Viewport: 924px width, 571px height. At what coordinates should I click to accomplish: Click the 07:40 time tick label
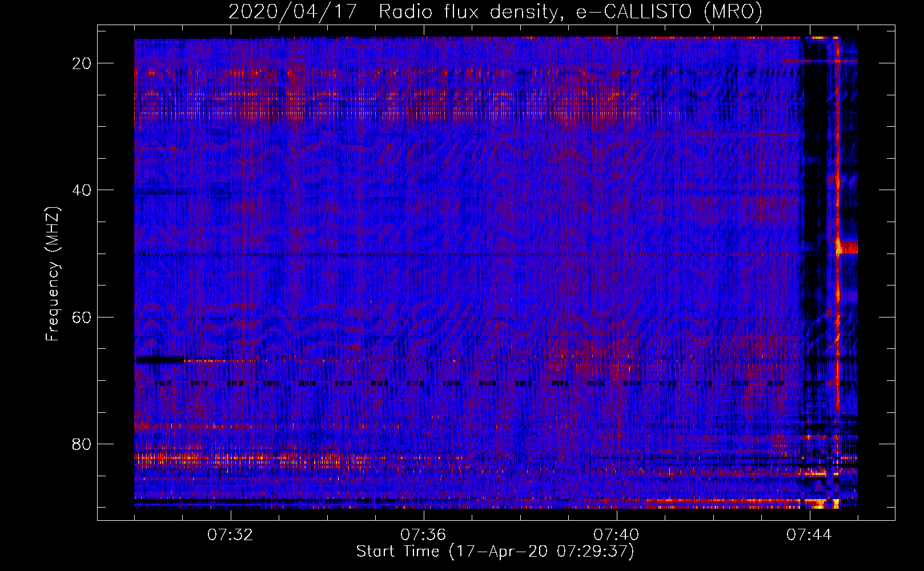616,535
